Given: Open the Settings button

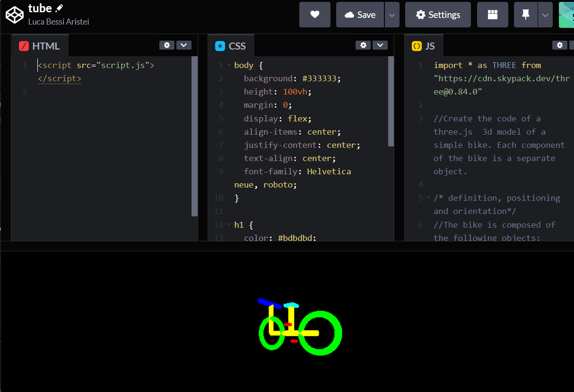Looking at the screenshot, I should (438, 15).
